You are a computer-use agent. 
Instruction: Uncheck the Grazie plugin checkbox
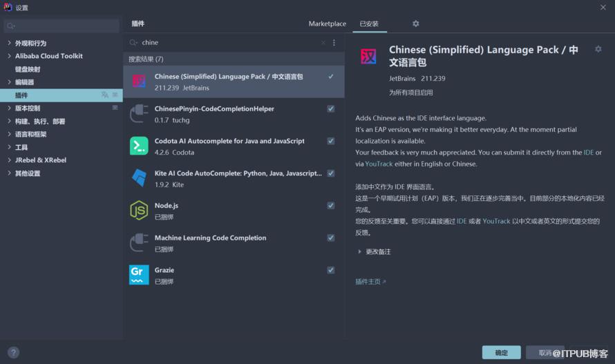[331, 270]
